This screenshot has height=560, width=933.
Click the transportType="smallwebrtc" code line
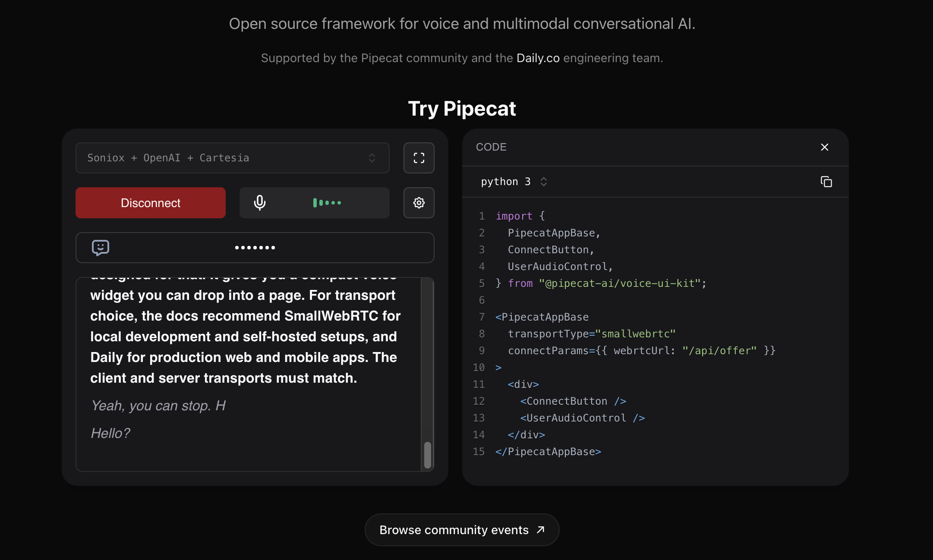592,334
